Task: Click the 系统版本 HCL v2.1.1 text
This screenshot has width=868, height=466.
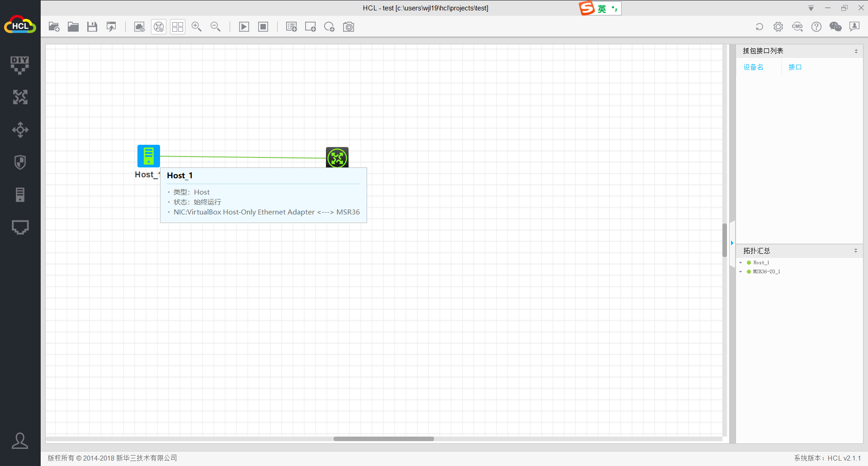Action: tap(827, 458)
